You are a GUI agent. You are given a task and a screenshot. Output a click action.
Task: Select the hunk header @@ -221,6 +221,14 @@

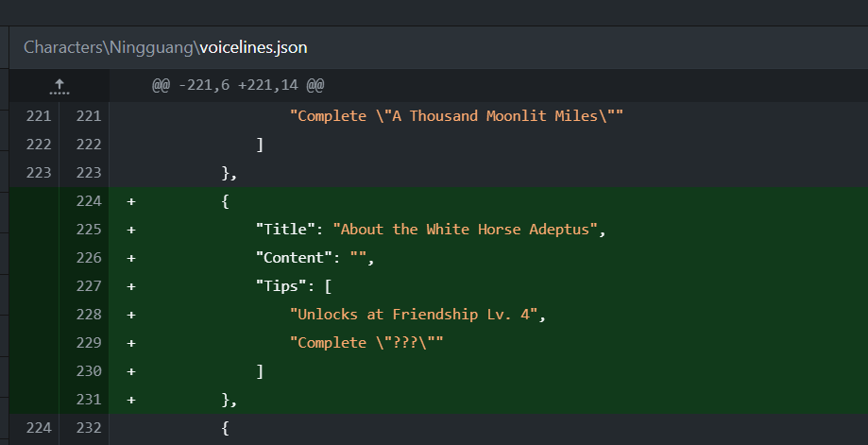tap(238, 85)
